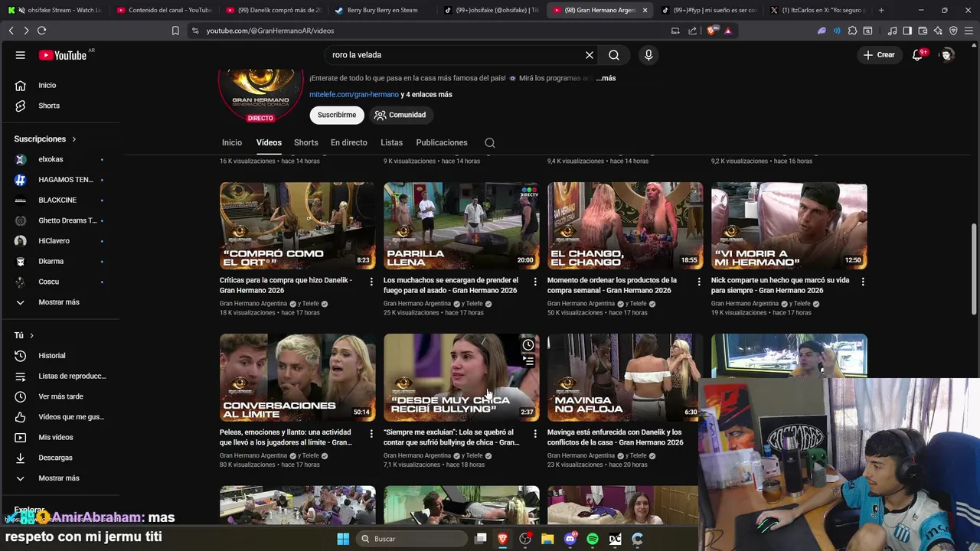Switch to the channel Inicio tab
980x551 pixels.
click(232, 143)
